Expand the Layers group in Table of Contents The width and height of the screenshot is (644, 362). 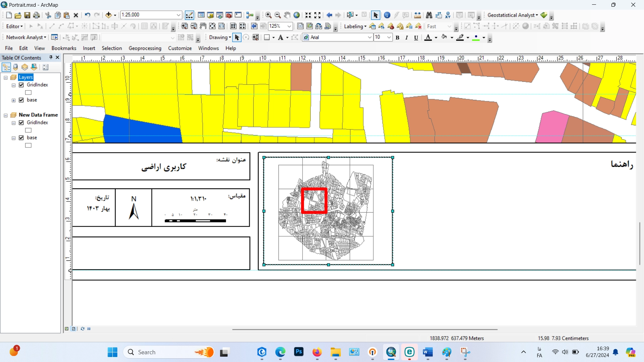(x=5, y=77)
